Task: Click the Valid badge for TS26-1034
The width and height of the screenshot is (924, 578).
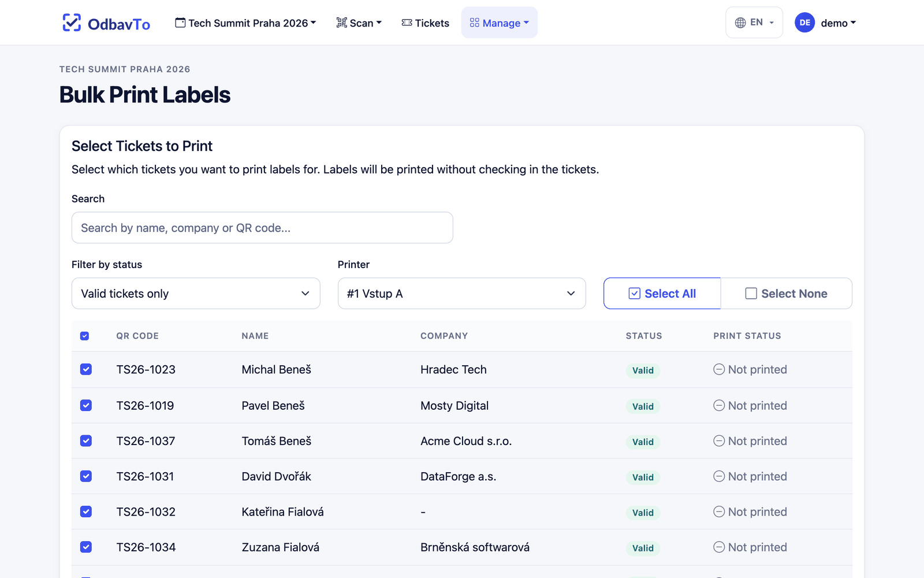Action: (643, 548)
